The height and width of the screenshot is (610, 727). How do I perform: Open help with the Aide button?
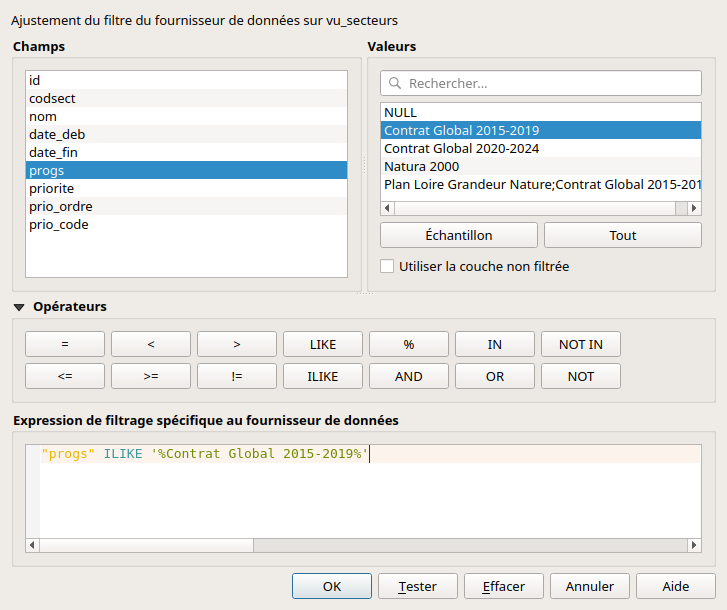(675, 586)
